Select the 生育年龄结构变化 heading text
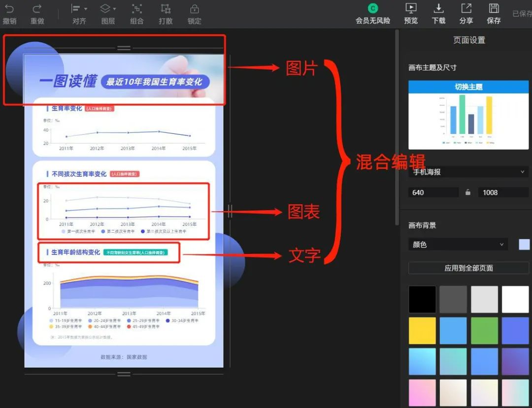The height and width of the screenshot is (408, 532). (76, 252)
